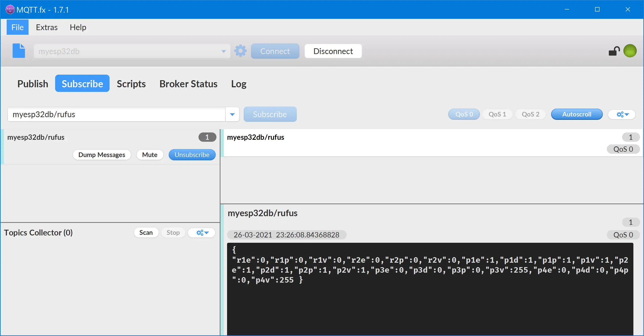Click the new document icon top left
The image size is (644, 336).
point(19,51)
